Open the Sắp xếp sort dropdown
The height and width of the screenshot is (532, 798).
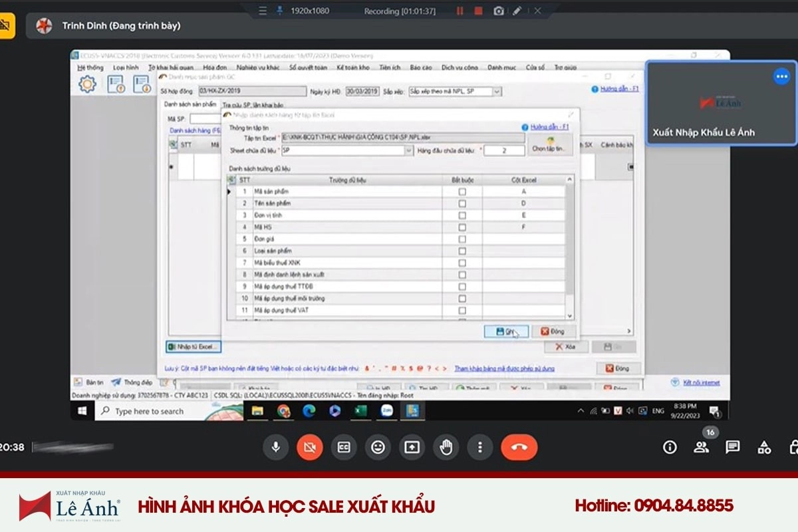tap(497, 91)
